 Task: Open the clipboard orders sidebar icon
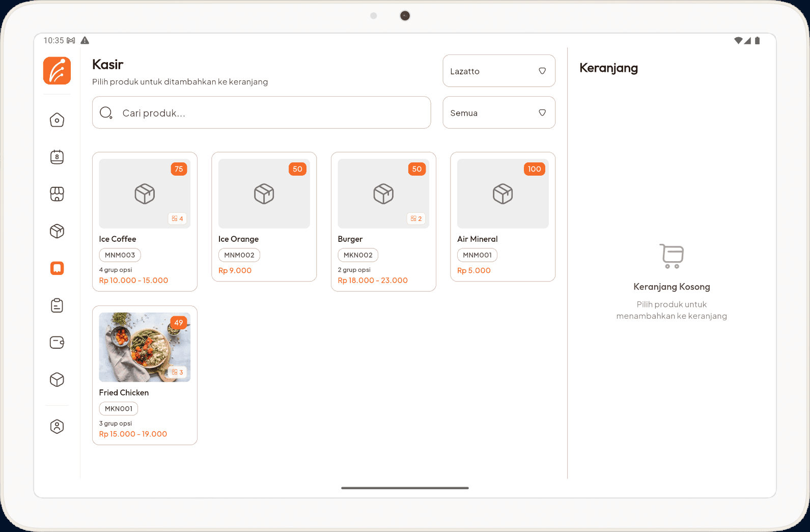coord(57,305)
